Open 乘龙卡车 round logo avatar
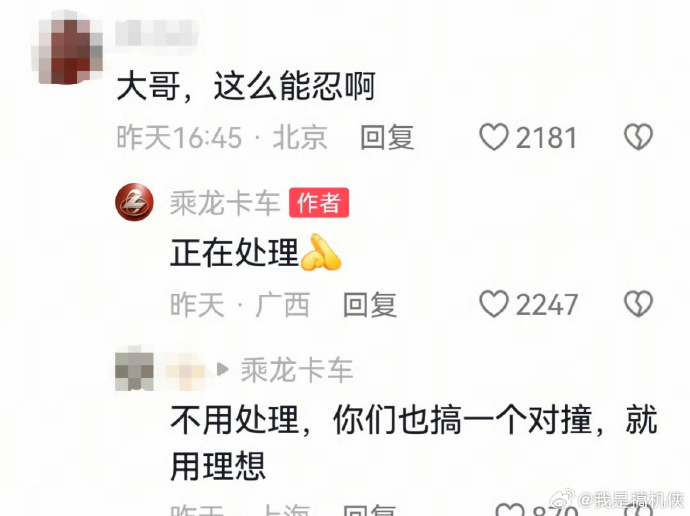 (134, 202)
